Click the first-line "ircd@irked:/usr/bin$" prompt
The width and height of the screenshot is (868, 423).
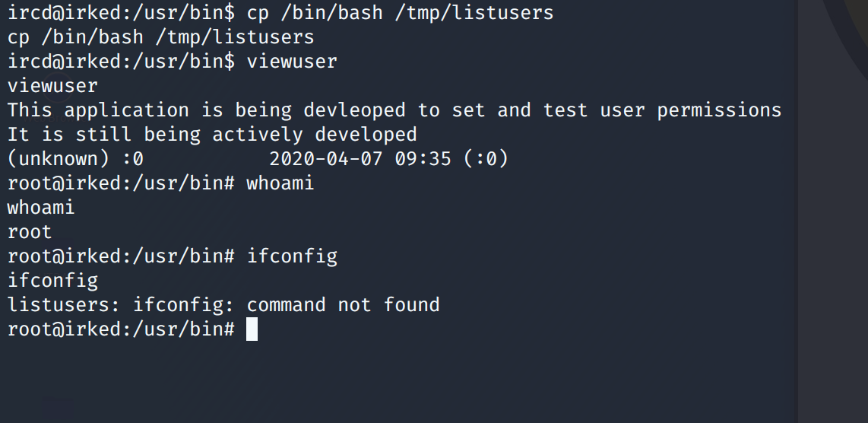[121, 13]
